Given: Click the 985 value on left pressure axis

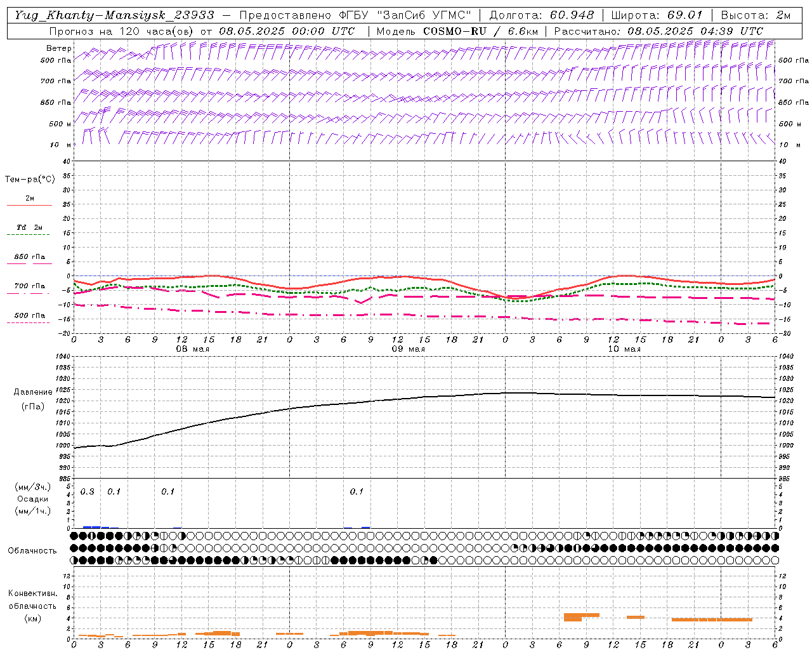Looking at the screenshot, I should (65, 479).
